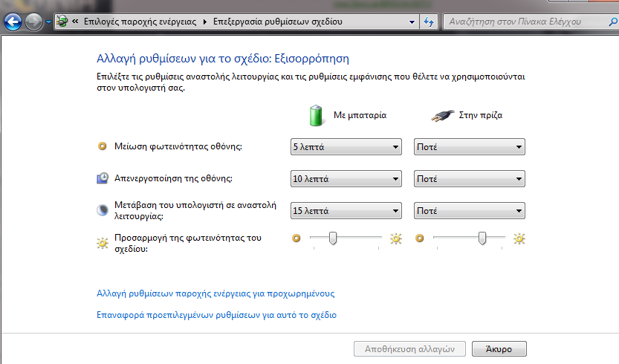The image size is (619, 364).
Task: Click the Απενεργοποίηση της οθόνης label
Action: pos(173,178)
